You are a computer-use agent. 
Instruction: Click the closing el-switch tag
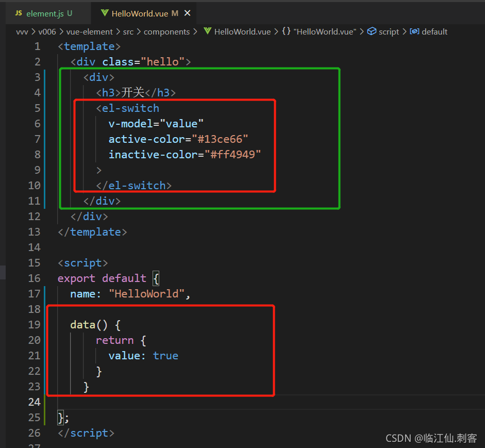click(x=133, y=186)
